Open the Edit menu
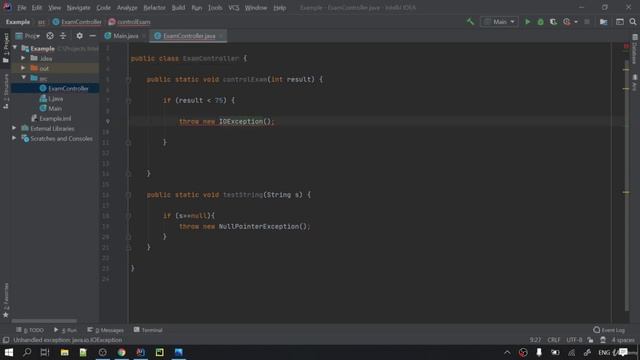The height and width of the screenshot is (360, 640). pyautogui.click(x=37, y=8)
